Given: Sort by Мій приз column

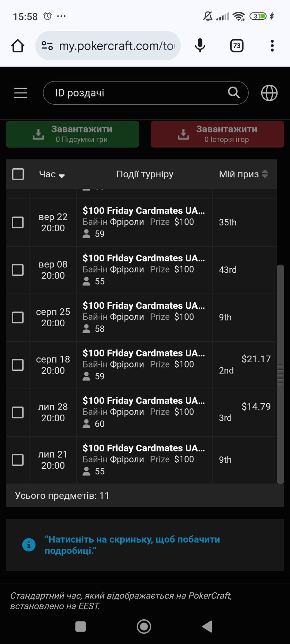Looking at the screenshot, I should 265,174.
